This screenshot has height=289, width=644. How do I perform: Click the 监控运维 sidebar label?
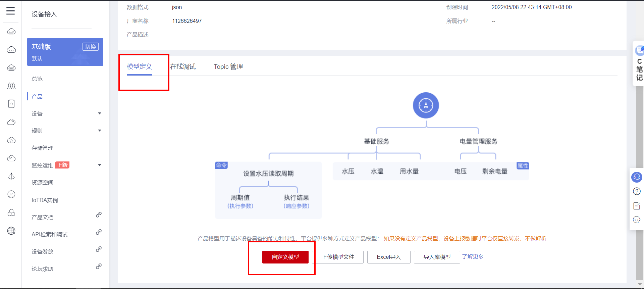(42, 165)
